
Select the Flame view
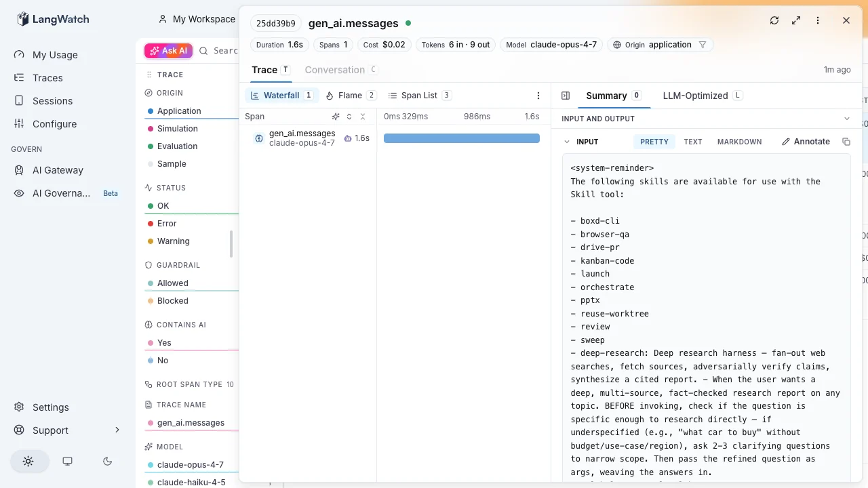coord(351,96)
